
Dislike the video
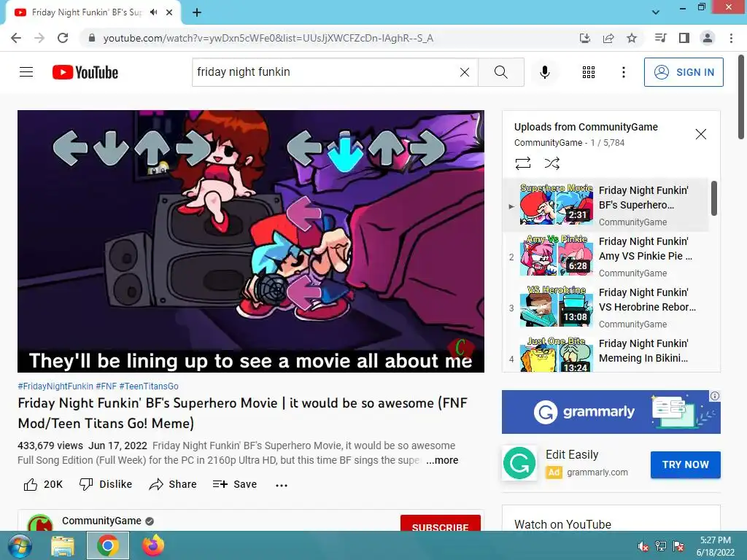[x=105, y=484]
